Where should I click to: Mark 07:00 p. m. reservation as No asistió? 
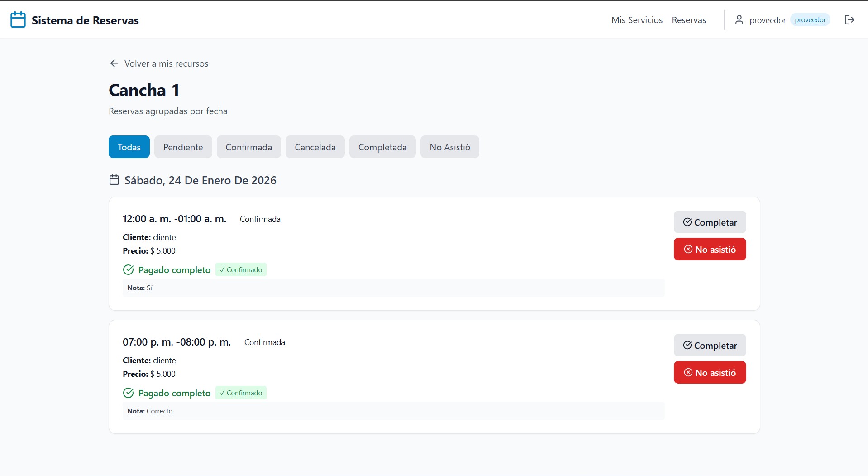(x=710, y=372)
